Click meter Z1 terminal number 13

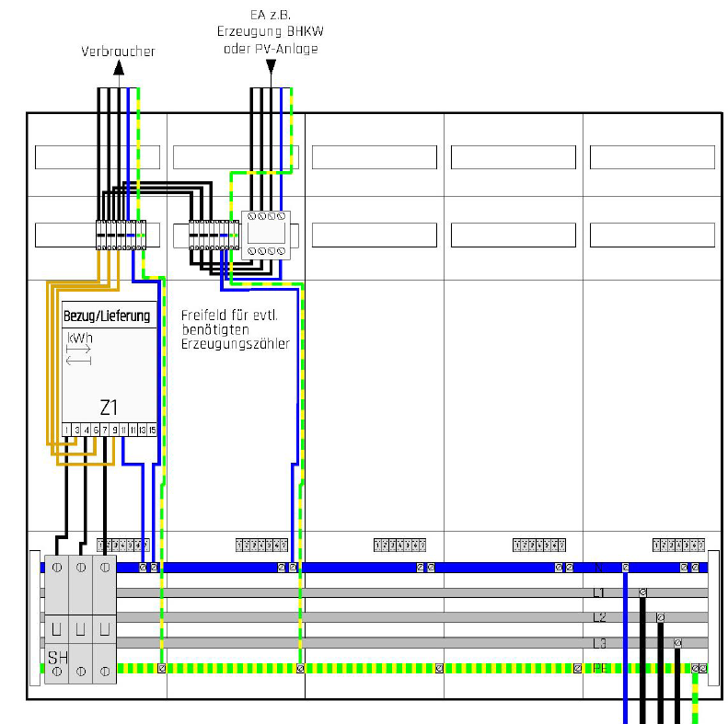(x=143, y=431)
